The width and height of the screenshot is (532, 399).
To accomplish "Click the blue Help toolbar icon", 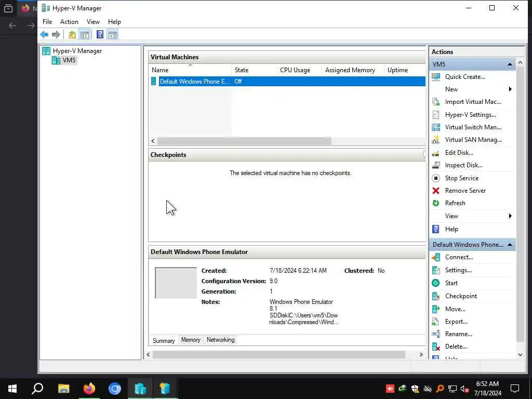I will click(100, 35).
